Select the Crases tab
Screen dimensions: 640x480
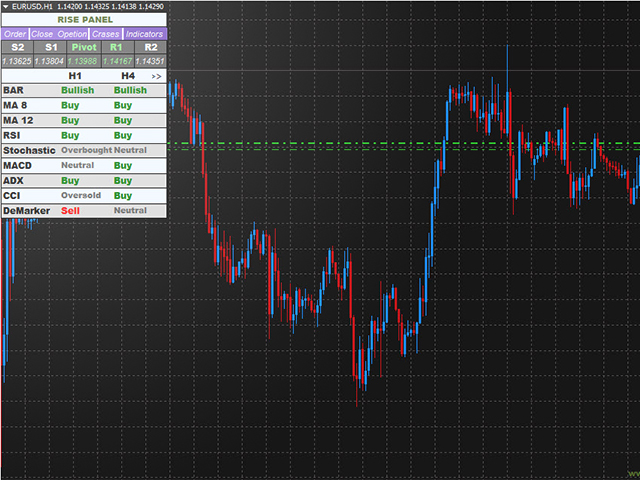pos(106,33)
